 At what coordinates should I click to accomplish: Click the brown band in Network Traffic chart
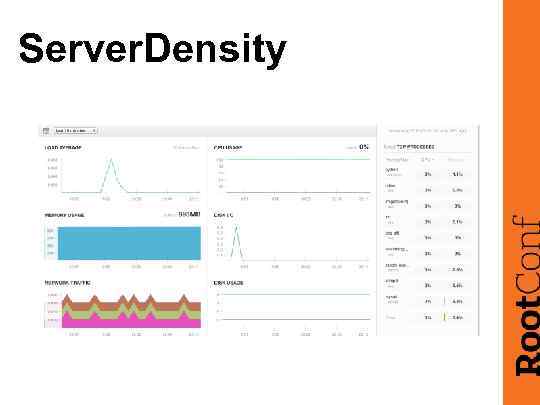(x=131, y=305)
